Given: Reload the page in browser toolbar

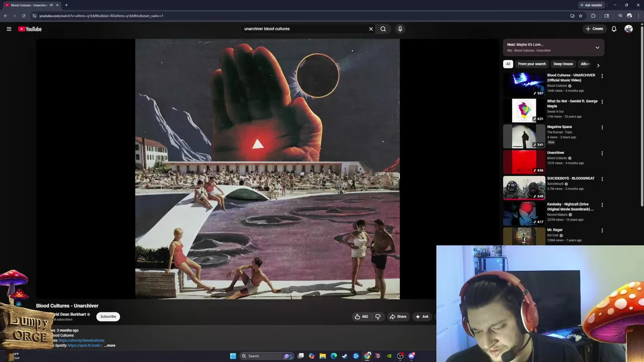Looking at the screenshot, I should pyautogui.click(x=23, y=16).
